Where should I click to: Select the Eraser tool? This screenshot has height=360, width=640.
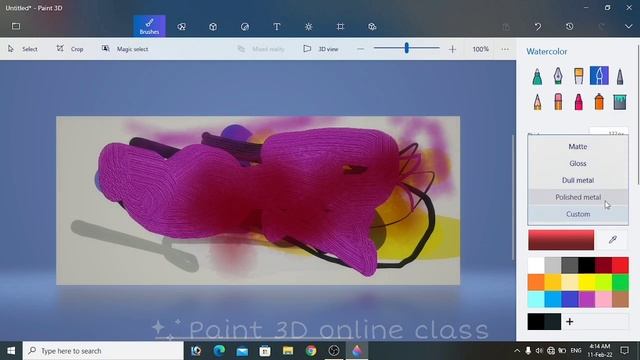(558, 102)
